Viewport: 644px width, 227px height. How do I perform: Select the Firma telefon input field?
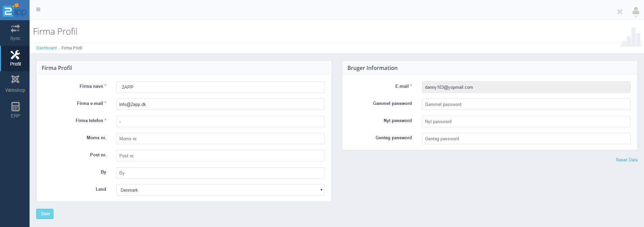pyautogui.click(x=220, y=121)
